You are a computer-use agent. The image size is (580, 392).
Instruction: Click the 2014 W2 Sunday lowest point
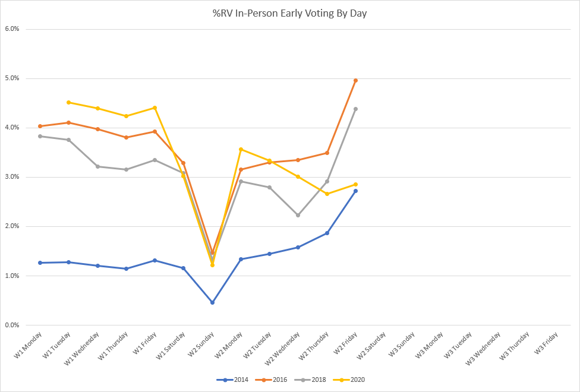point(212,302)
